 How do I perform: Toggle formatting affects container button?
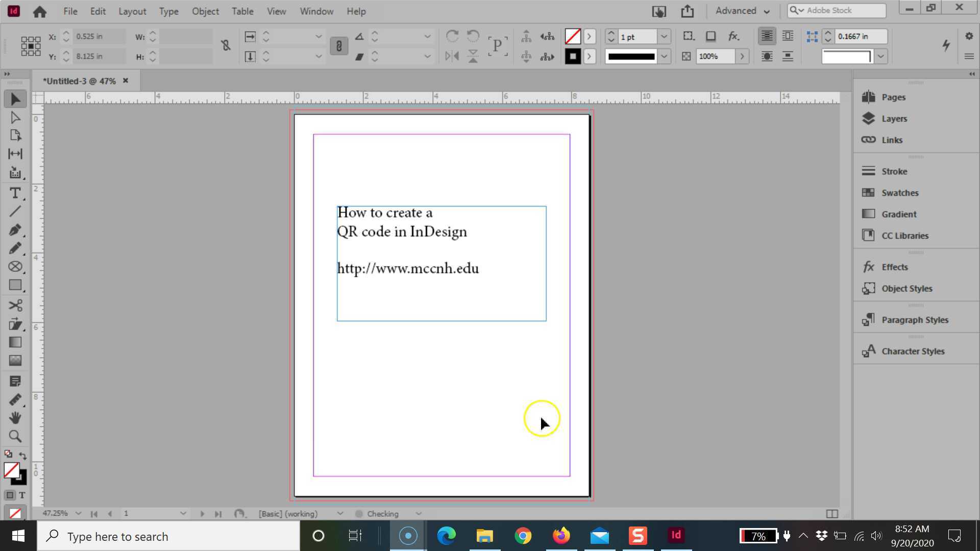[10, 495]
